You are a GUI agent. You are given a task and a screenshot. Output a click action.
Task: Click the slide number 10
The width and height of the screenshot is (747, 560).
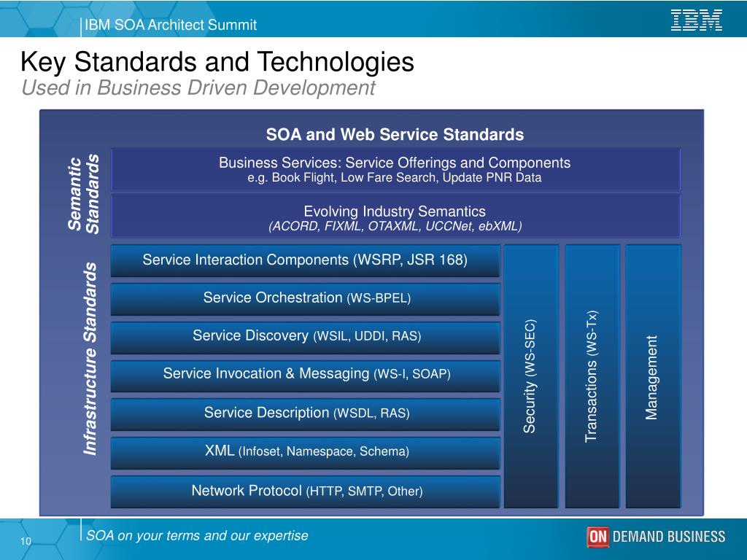pos(26,542)
